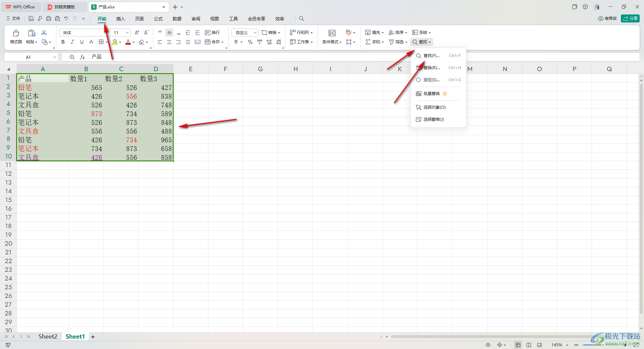This screenshot has height=349, width=644.
Task: Select Find (查找F) from the menu
Action: click(438, 56)
